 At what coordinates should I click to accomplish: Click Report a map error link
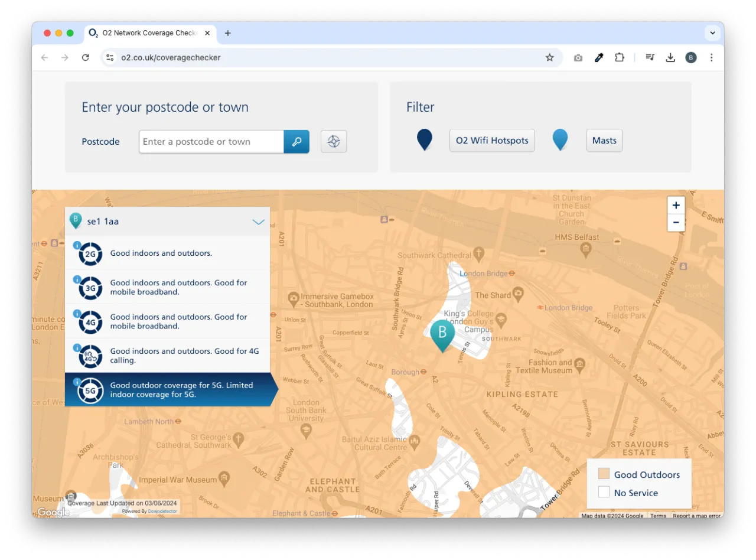tap(696, 516)
